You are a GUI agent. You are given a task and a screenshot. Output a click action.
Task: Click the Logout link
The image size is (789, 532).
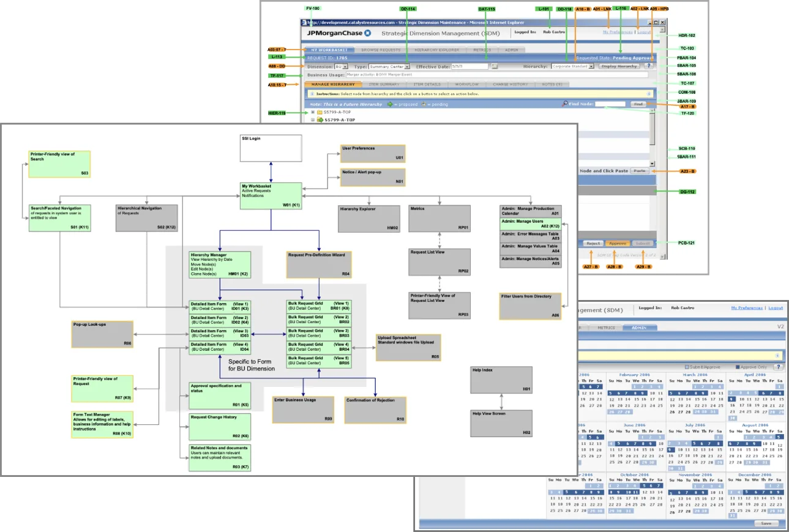click(642, 32)
